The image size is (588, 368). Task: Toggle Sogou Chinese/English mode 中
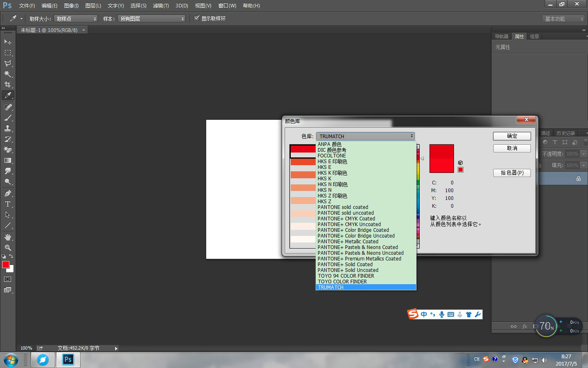(x=423, y=314)
